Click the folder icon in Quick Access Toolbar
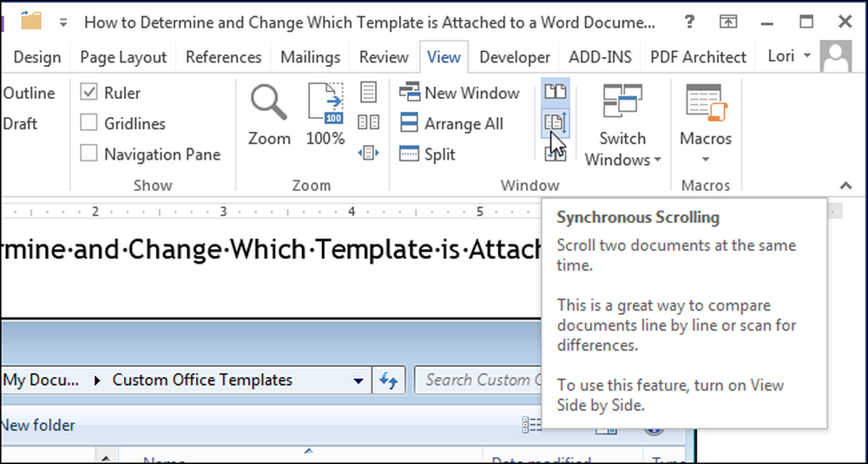This screenshot has height=464, width=868. (31, 21)
